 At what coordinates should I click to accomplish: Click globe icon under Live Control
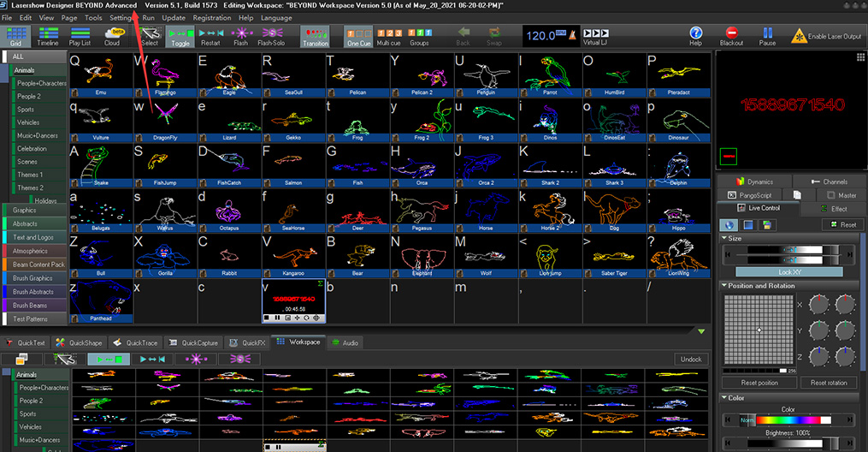pyautogui.click(x=729, y=225)
